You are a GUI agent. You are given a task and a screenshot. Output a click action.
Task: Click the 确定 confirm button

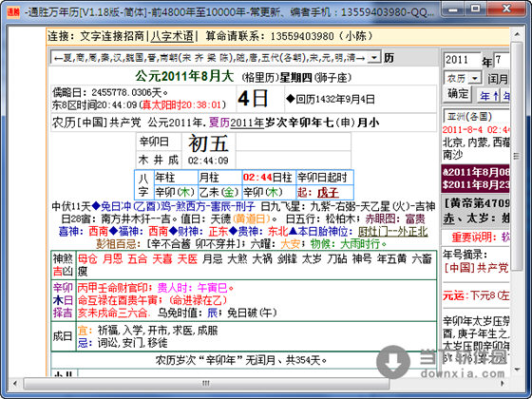pyautogui.click(x=458, y=94)
